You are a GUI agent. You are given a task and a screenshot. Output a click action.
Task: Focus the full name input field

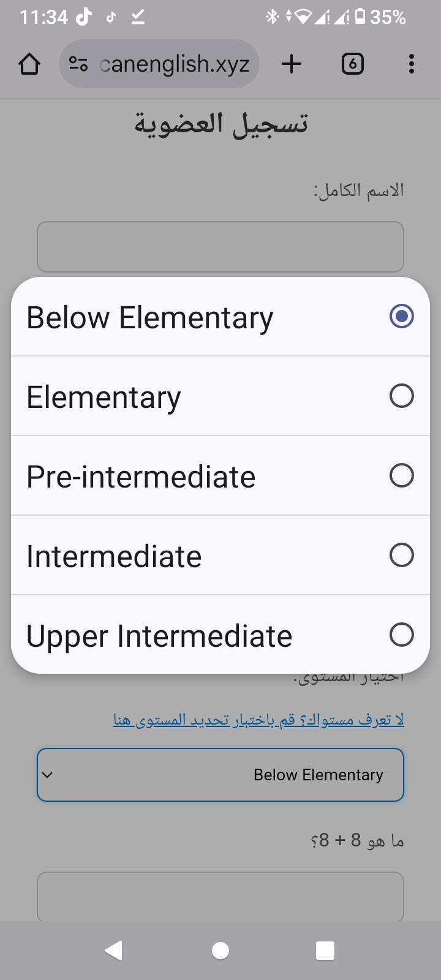[x=221, y=247]
